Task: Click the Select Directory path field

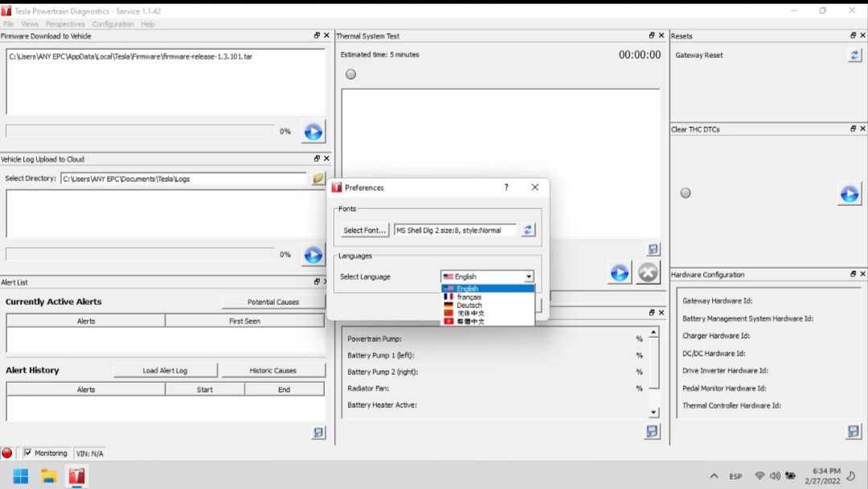Action: click(x=183, y=179)
